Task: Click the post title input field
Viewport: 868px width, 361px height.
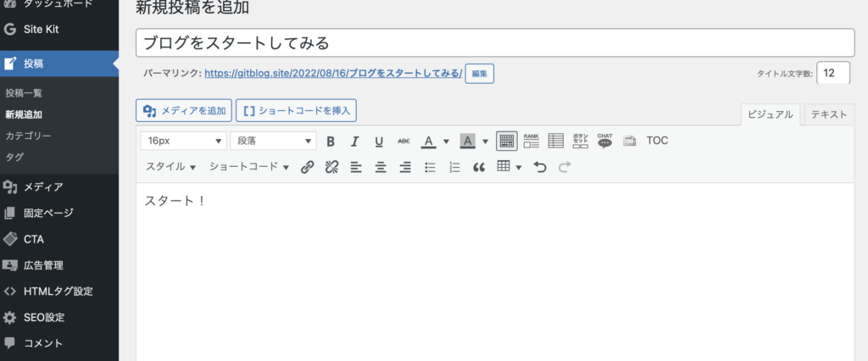Action: 495,42
